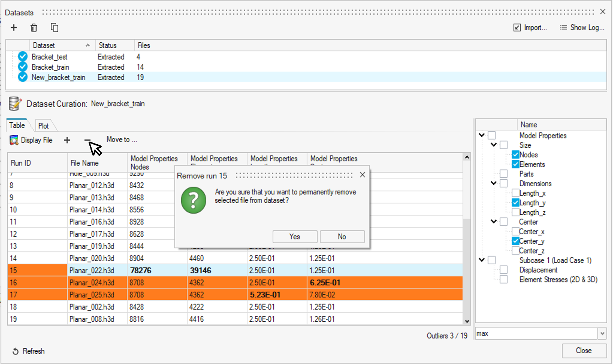Collapse the Subcase 1 tree node

coord(482,260)
